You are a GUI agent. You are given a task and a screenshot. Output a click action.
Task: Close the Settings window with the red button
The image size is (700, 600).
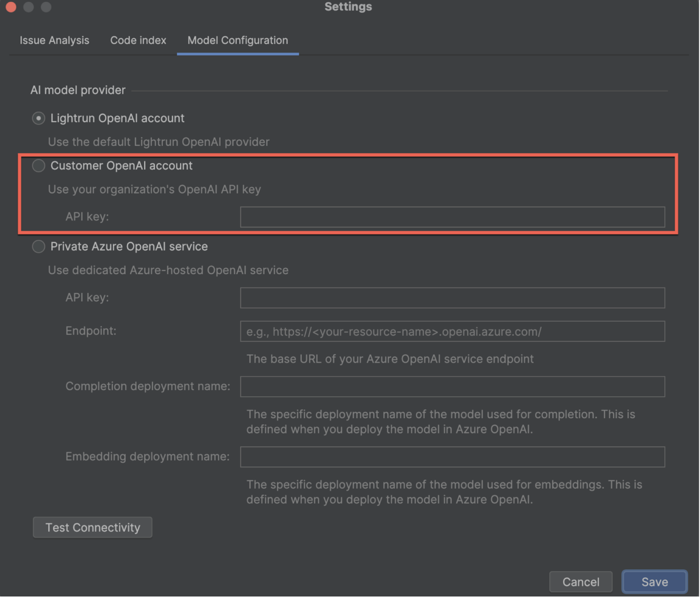click(x=11, y=7)
